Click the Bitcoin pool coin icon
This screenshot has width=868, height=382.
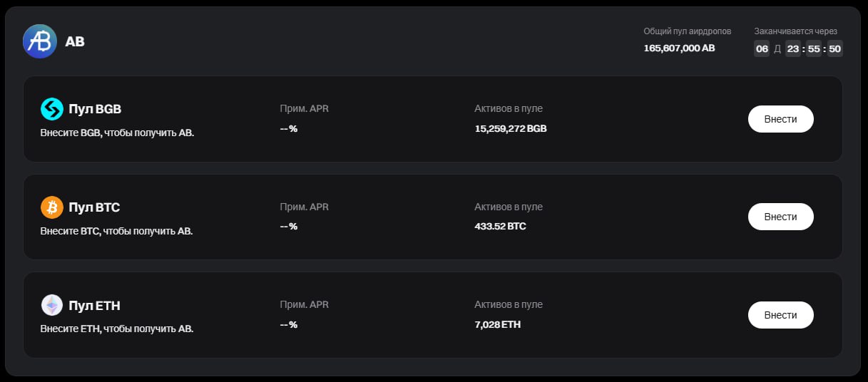[52, 207]
